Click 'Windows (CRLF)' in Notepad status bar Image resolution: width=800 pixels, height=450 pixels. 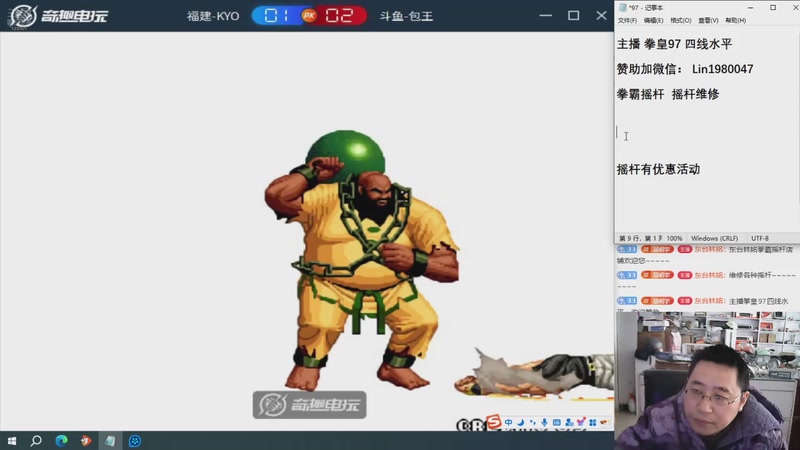point(714,238)
